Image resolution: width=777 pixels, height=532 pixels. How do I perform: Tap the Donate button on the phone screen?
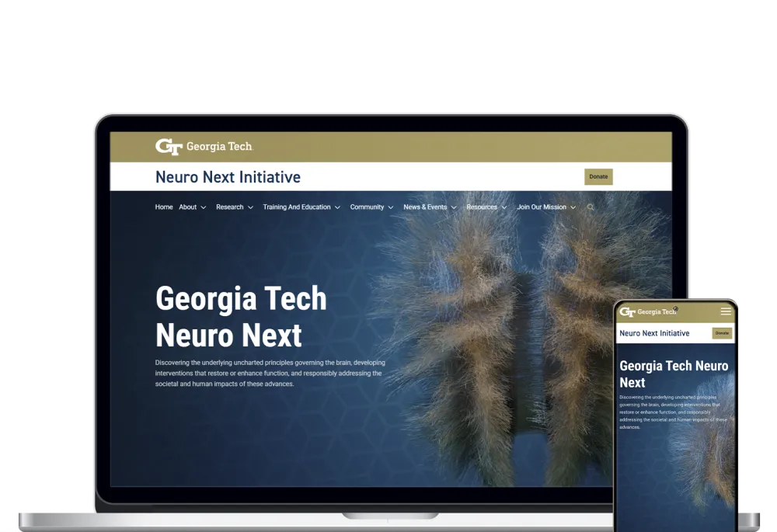point(722,333)
